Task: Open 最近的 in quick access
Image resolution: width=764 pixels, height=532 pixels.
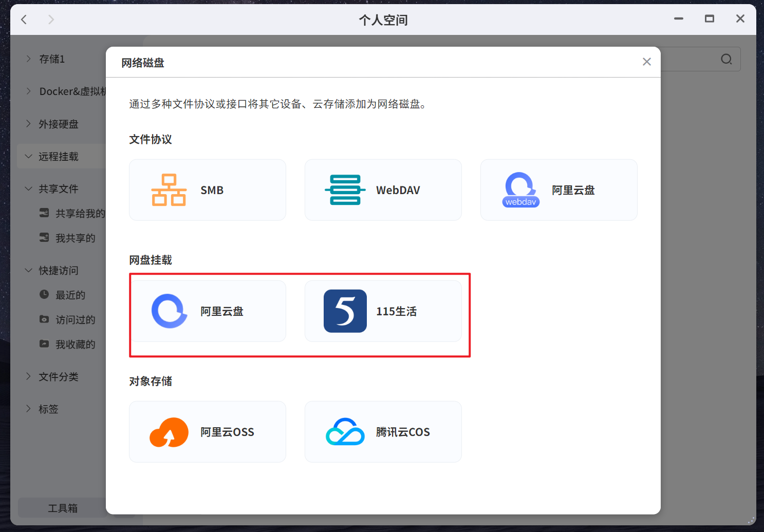Action: click(70, 295)
